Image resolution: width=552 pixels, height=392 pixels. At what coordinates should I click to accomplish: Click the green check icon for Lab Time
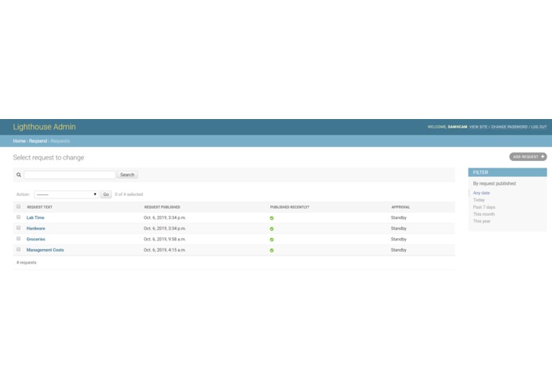click(x=272, y=218)
